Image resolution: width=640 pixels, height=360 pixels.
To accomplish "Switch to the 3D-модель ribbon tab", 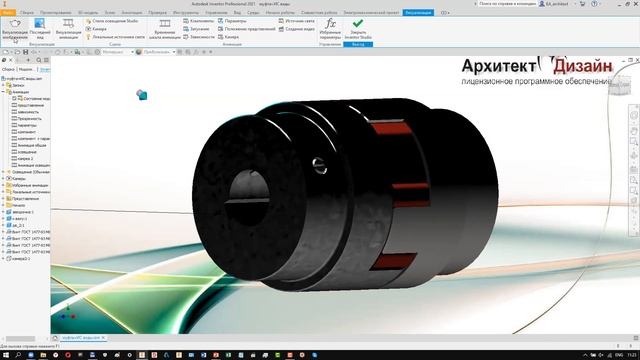I will pos(87,13).
